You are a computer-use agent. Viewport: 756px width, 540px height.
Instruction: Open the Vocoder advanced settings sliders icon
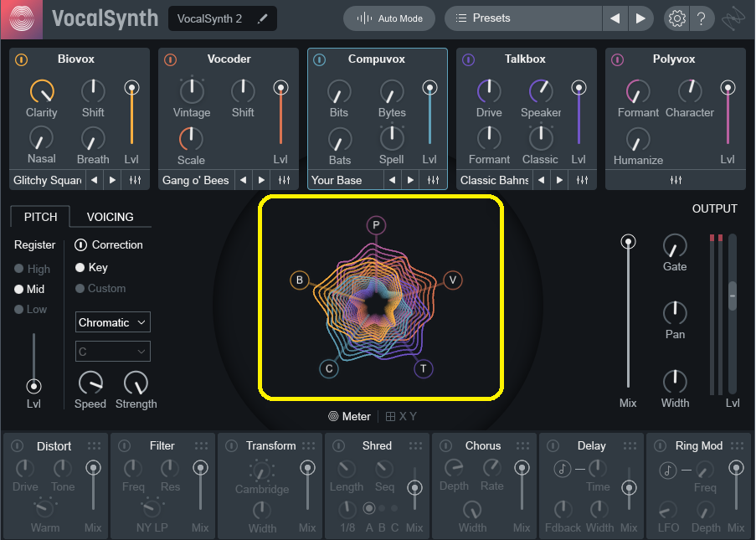point(284,180)
